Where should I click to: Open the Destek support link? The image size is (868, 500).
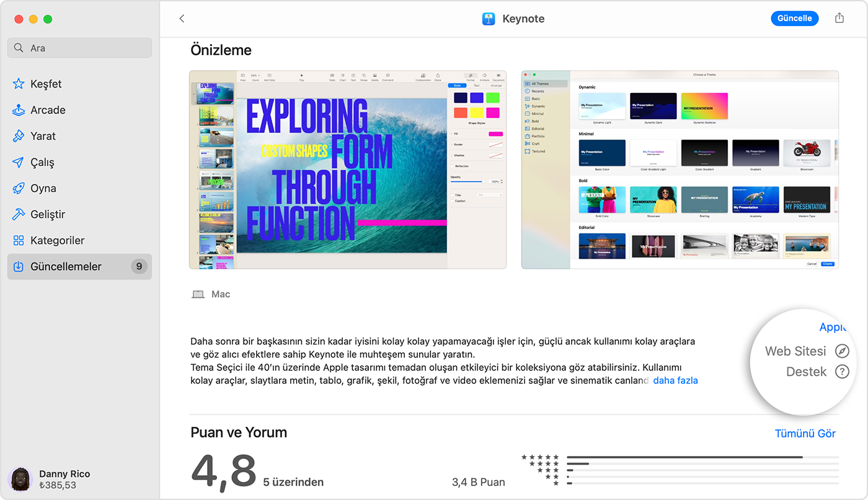pyautogui.click(x=806, y=372)
